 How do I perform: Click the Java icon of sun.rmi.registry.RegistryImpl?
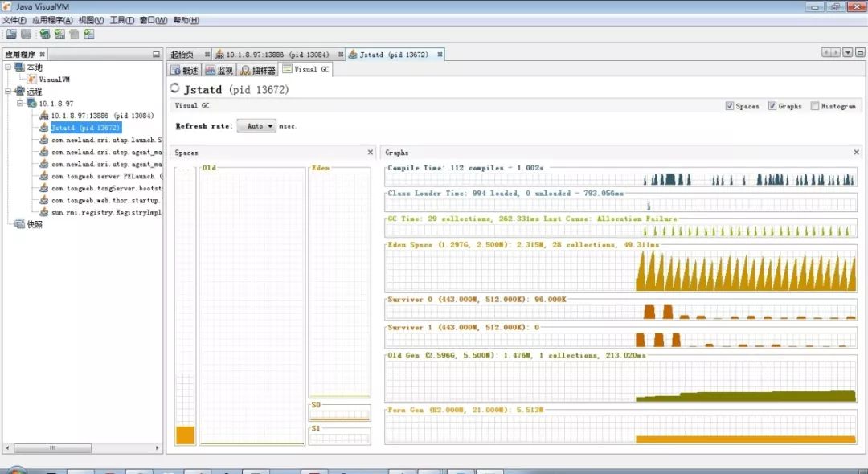43,212
